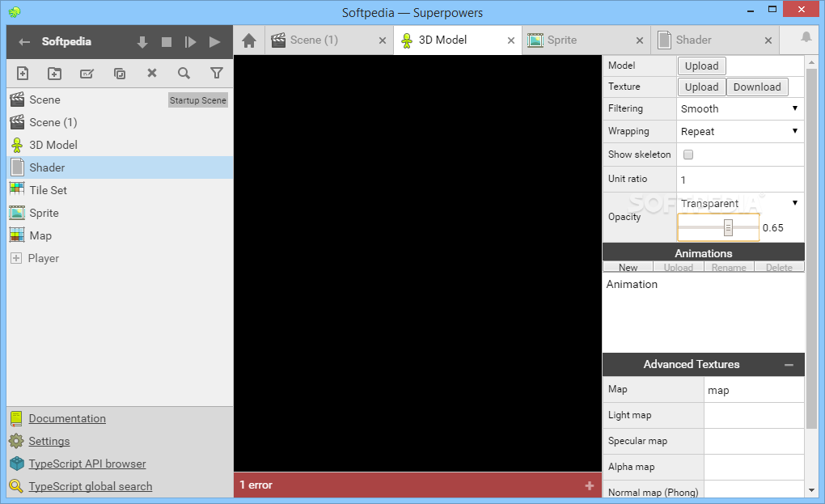This screenshot has width=825, height=504.
Task: Open the Wrapping dropdown
Action: click(740, 132)
